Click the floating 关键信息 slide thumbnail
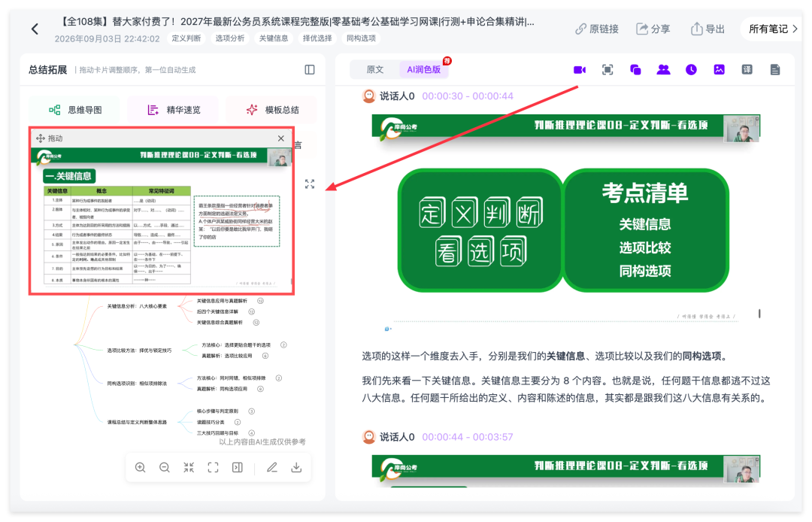This screenshot has height=522, width=812. pos(162,220)
